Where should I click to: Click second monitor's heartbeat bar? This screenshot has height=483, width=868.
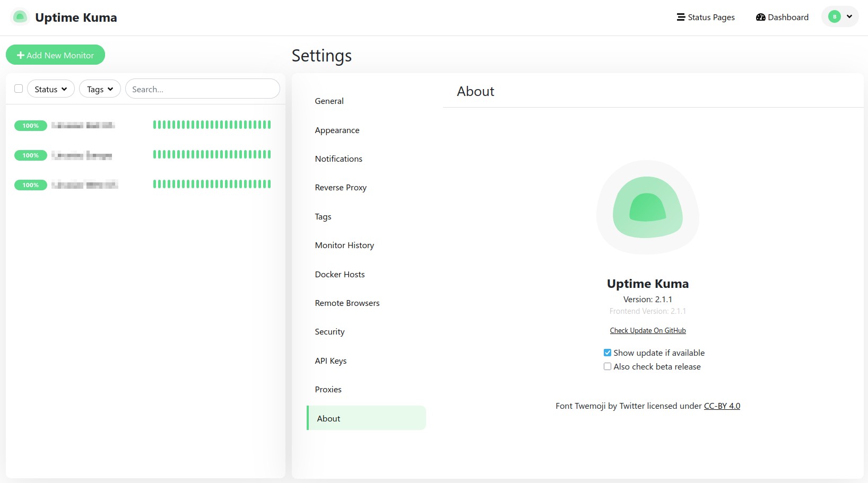pyautogui.click(x=212, y=155)
